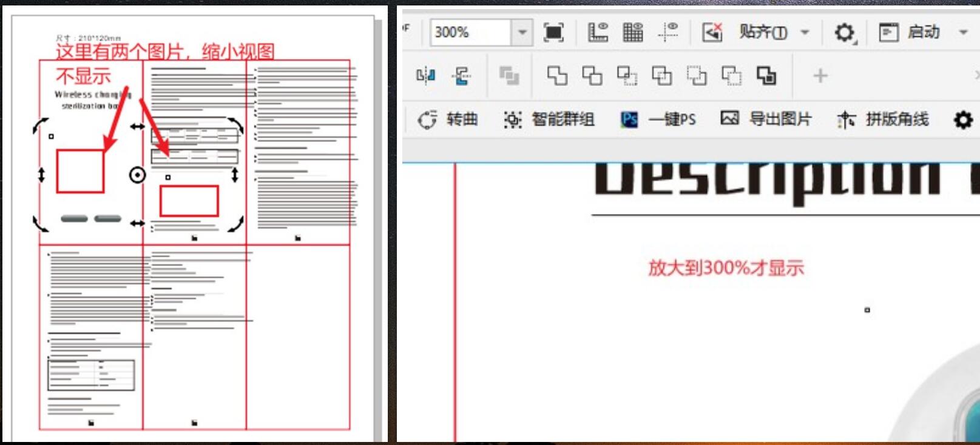Create a boundary around selected objects
980x445 pixels.
[x=766, y=76]
